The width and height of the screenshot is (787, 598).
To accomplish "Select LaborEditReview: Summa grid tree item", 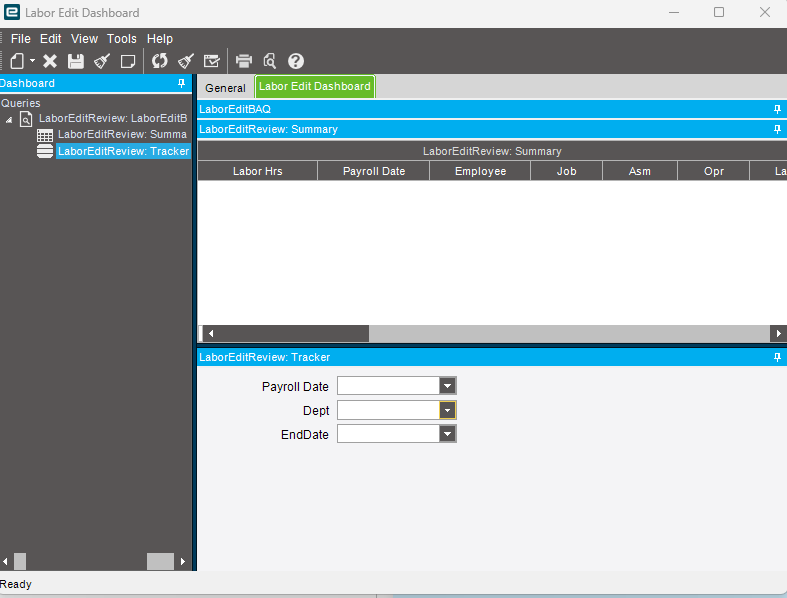I will click(122, 135).
